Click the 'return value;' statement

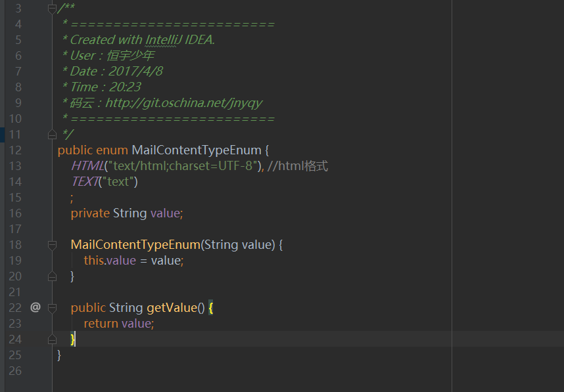point(119,324)
